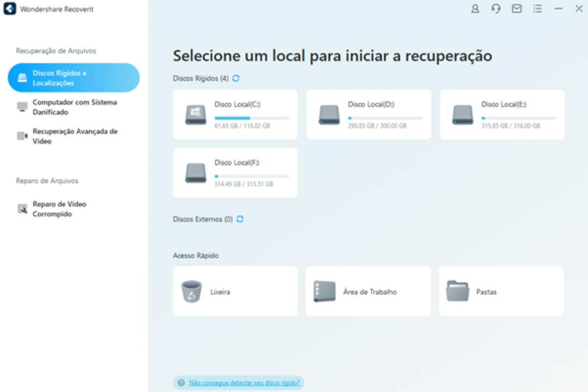
Task: Open the support headset icon
Action: 496,9
